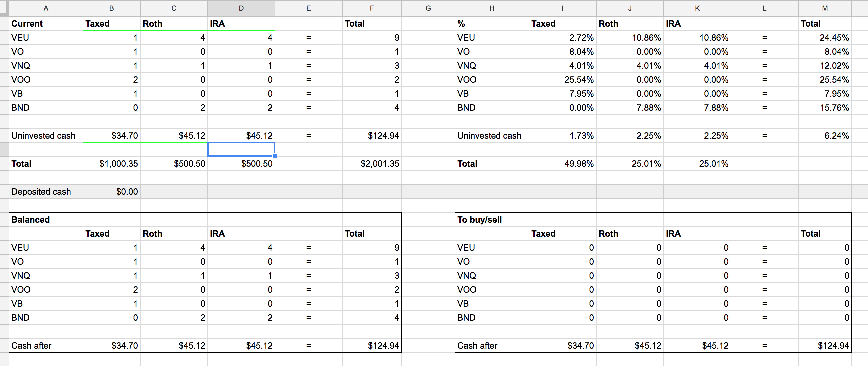
Task: Select the 'Uninvested cash' label in the % table
Action: tap(489, 135)
